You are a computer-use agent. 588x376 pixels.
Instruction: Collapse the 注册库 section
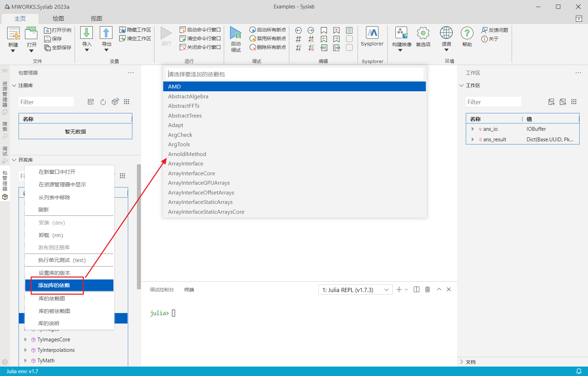(14, 85)
